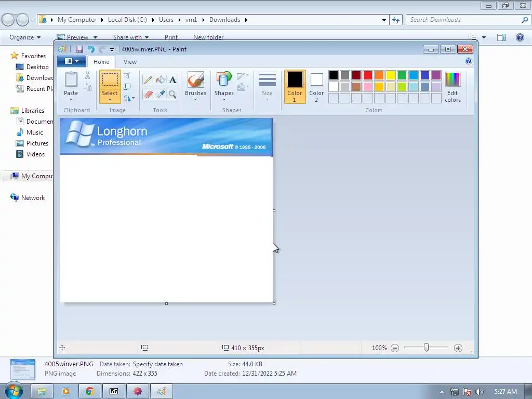Open the Organize dropdown in Explorer
532x399 pixels.
tap(25, 37)
